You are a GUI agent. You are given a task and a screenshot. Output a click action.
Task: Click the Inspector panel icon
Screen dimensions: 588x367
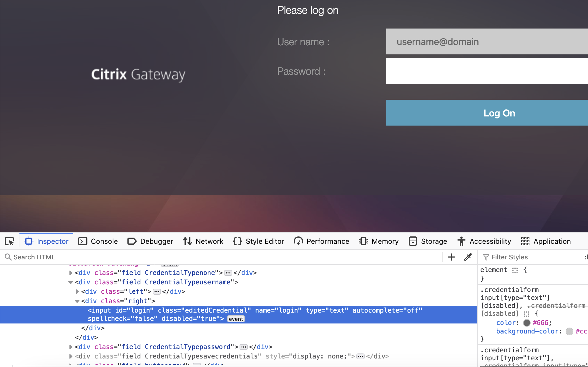pos(28,241)
